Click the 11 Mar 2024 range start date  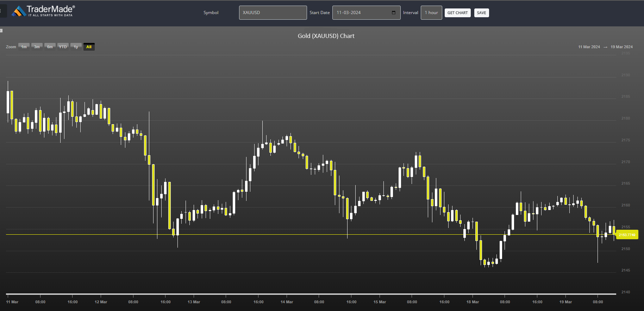click(x=589, y=47)
